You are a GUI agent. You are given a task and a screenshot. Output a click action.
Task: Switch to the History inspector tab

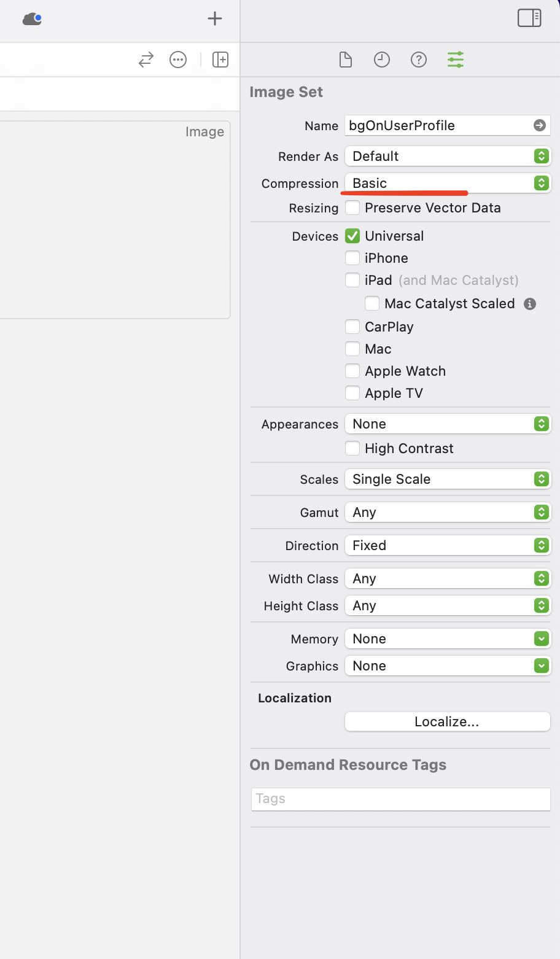tap(382, 60)
